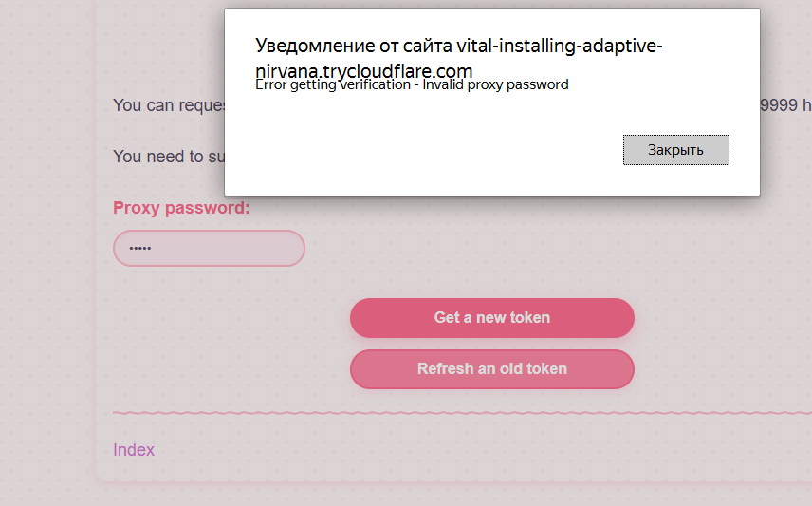Image resolution: width=812 pixels, height=506 pixels.
Task: Request a token via Get a new token
Action: [492, 318]
